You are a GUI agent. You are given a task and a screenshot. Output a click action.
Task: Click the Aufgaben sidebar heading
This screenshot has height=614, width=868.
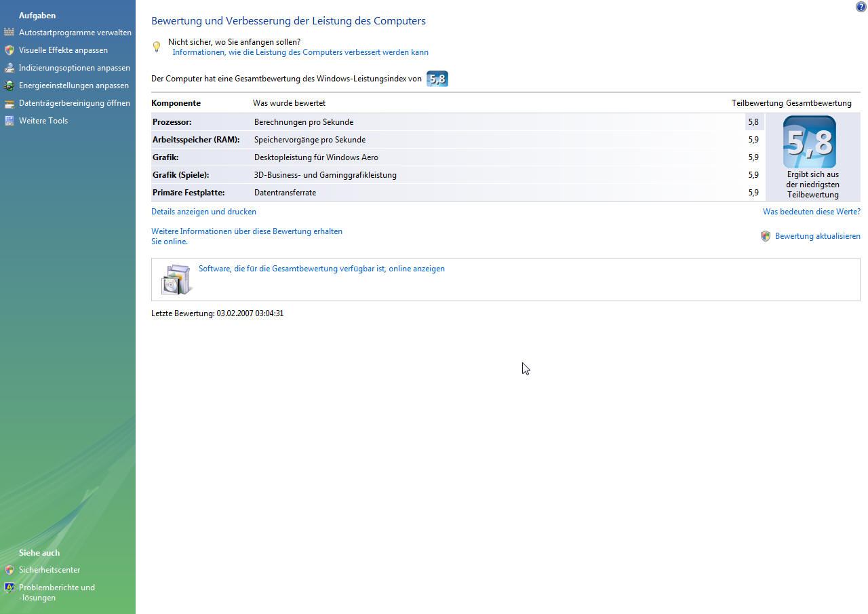(x=37, y=16)
